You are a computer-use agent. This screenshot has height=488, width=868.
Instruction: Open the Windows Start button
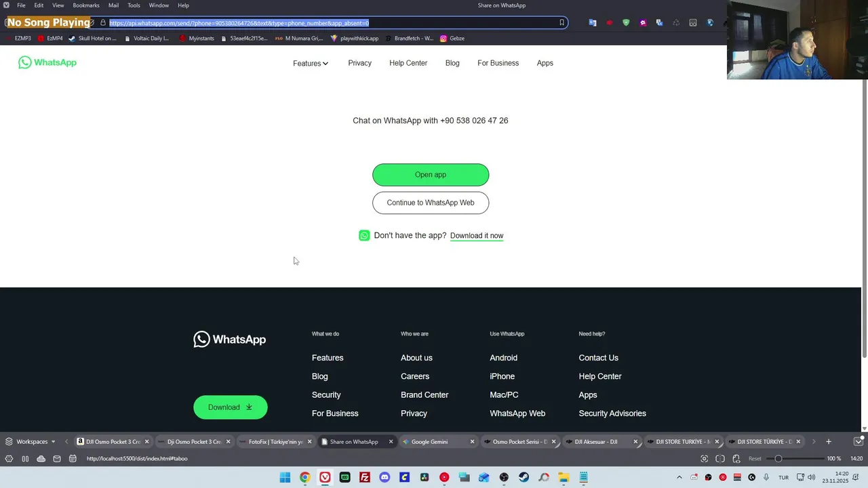coord(285,477)
